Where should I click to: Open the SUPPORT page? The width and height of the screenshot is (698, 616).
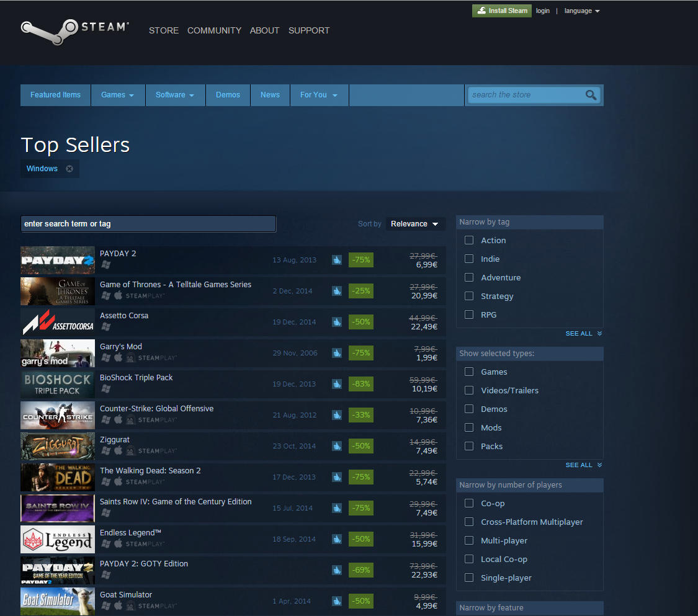tap(309, 31)
